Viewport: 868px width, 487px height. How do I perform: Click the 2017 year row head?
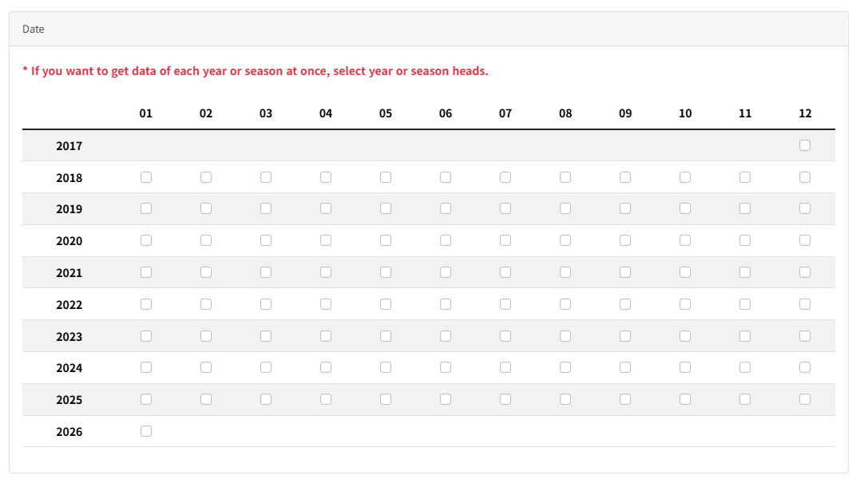tap(69, 146)
